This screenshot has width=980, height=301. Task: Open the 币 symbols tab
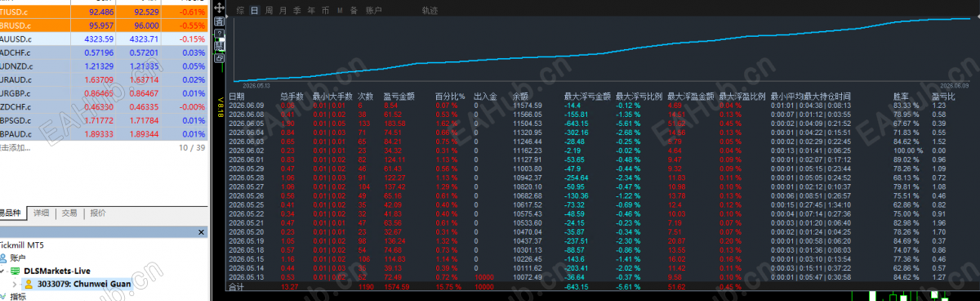click(x=325, y=11)
